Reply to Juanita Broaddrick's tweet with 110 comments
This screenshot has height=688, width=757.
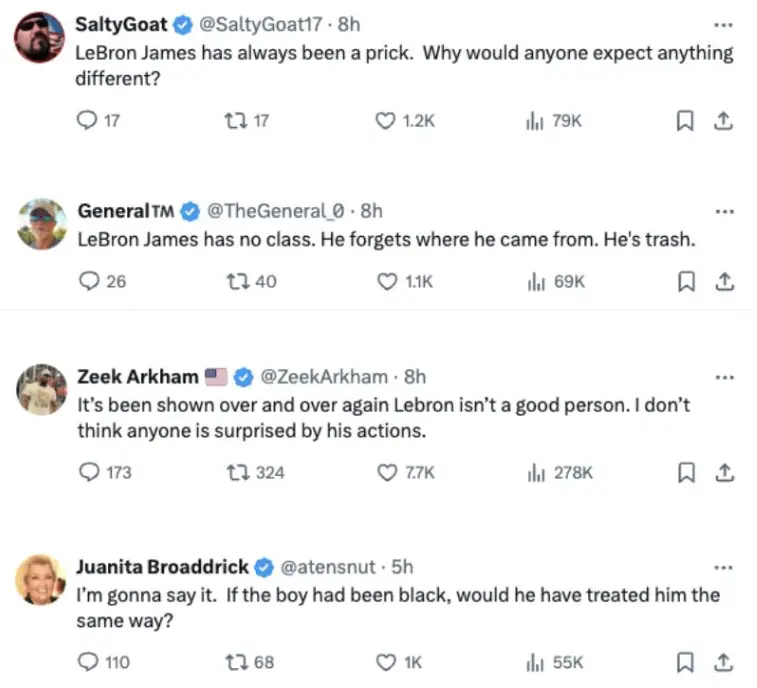[x=88, y=662]
